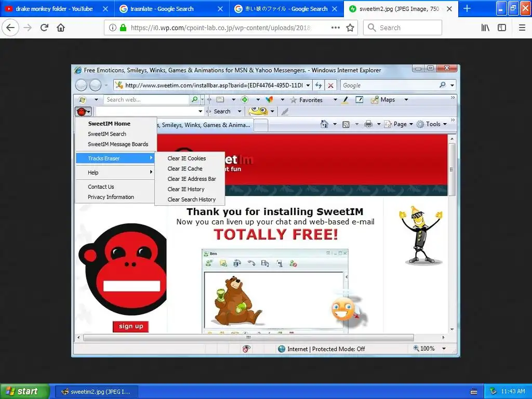This screenshot has height=399, width=532.
Task: Close the drake monkey folder tab
Action: point(105,9)
